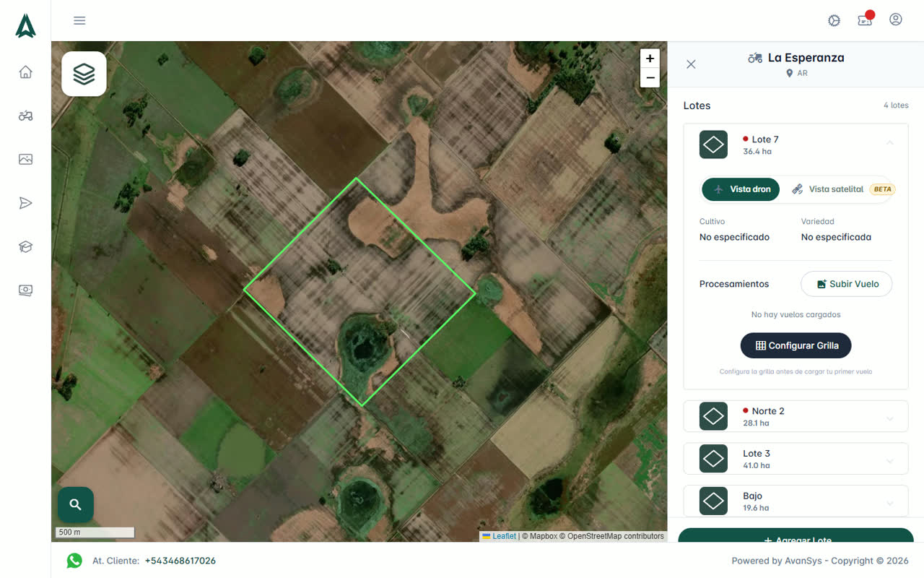The image size is (924, 578).
Task: Click the map search magnifier button
Action: pos(76,504)
